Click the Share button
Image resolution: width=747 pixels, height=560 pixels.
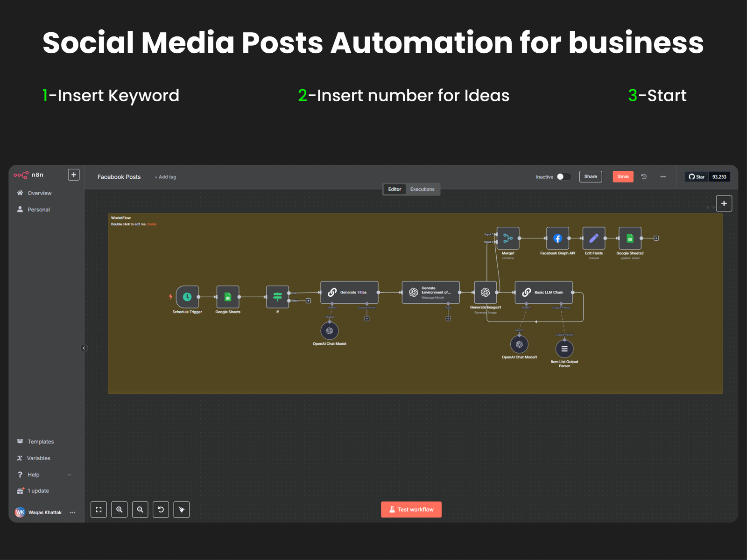coord(591,176)
